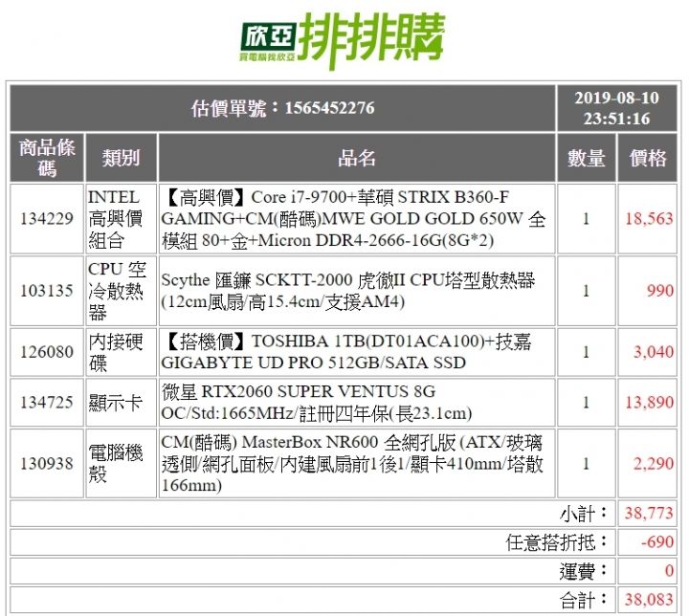Click the total value 38,083
Viewport: 689px width, 616px height.
[649, 600]
